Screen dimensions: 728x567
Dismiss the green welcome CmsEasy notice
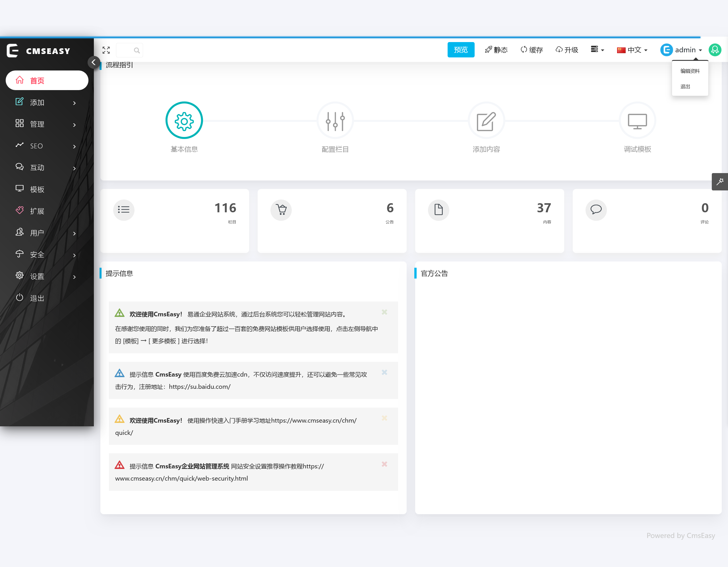point(384,312)
